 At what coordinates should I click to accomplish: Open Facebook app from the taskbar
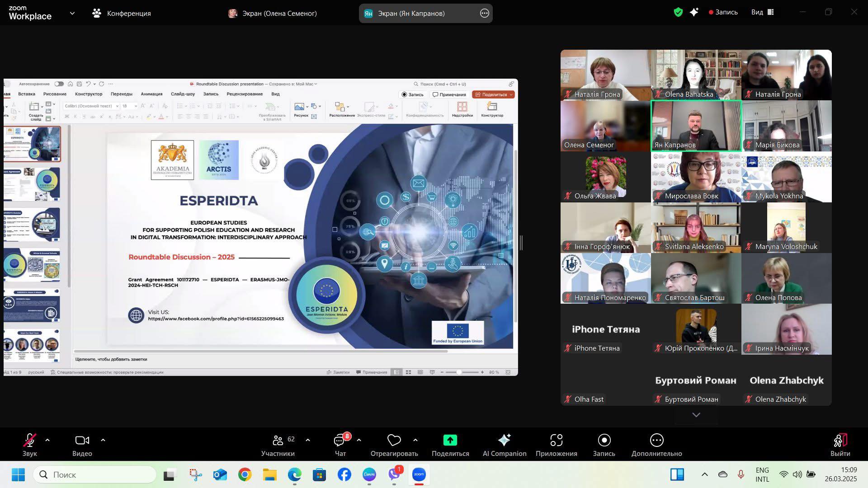pyautogui.click(x=344, y=474)
